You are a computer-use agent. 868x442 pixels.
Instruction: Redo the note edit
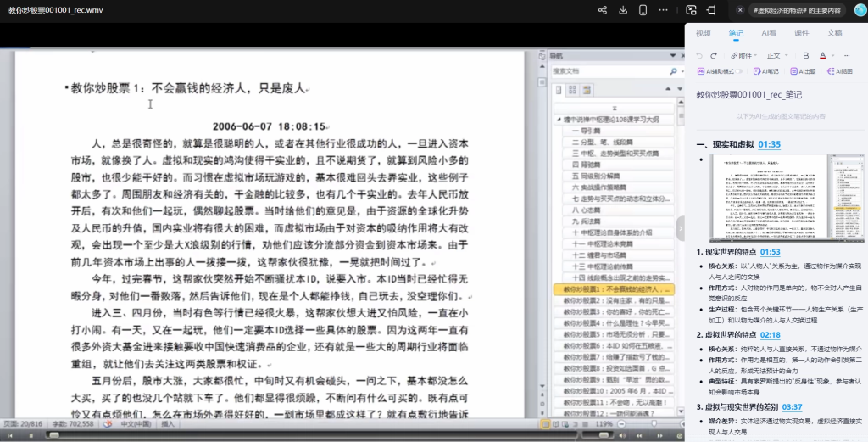pyautogui.click(x=714, y=55)
